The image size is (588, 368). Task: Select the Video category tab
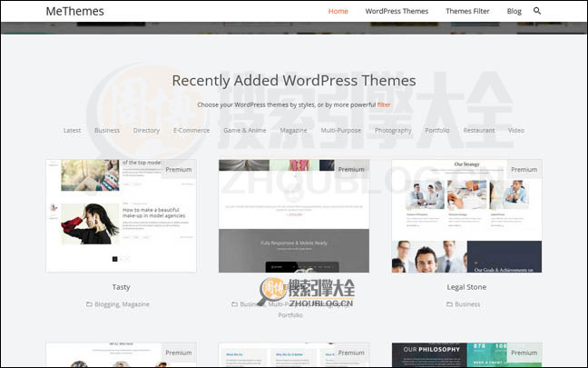pyautogui.click(x=516, y=130)
